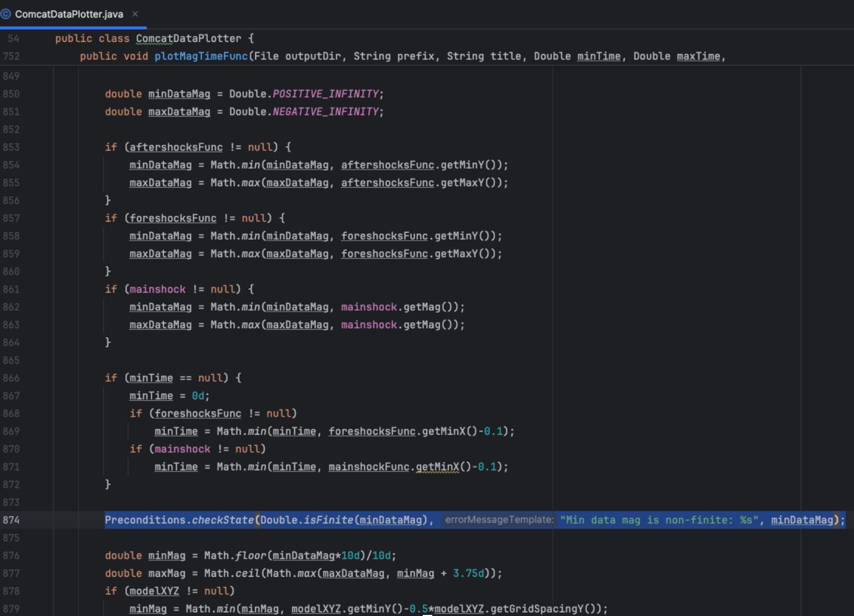
Task: Click plotMagTimeFunc method name in sticky header
Action: tap(201, 56)
